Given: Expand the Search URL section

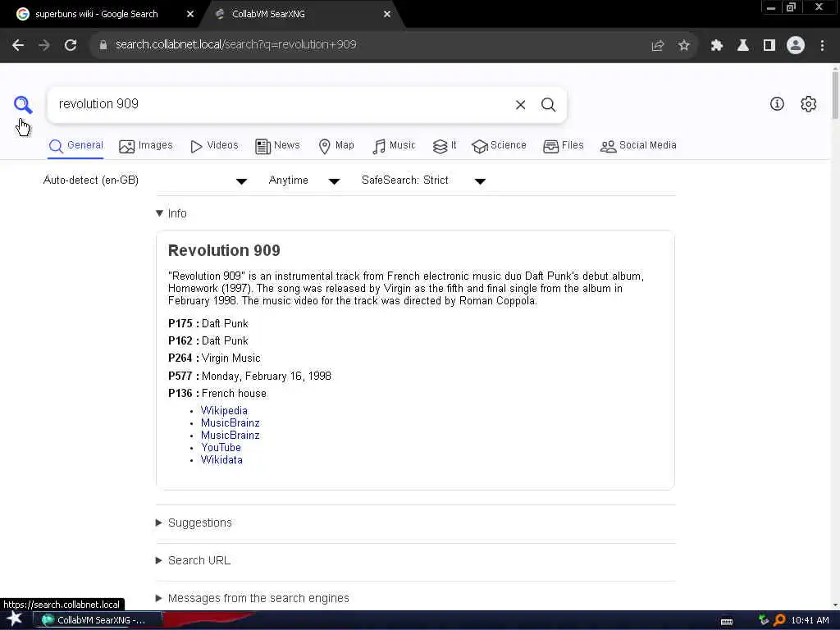Looking at the screenshot, I should coord(194,560).
